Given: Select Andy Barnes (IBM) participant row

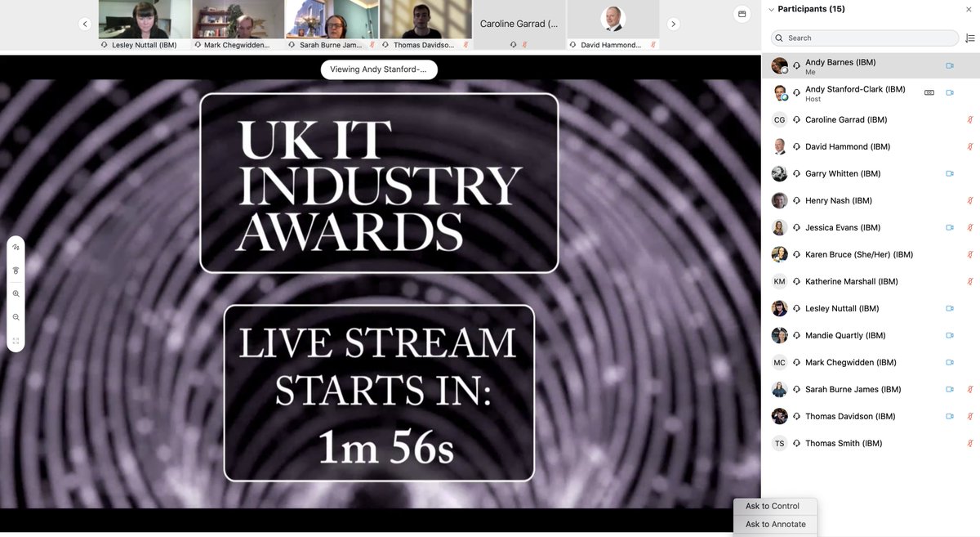Looking at the screenshot, I should pos(871,66).
